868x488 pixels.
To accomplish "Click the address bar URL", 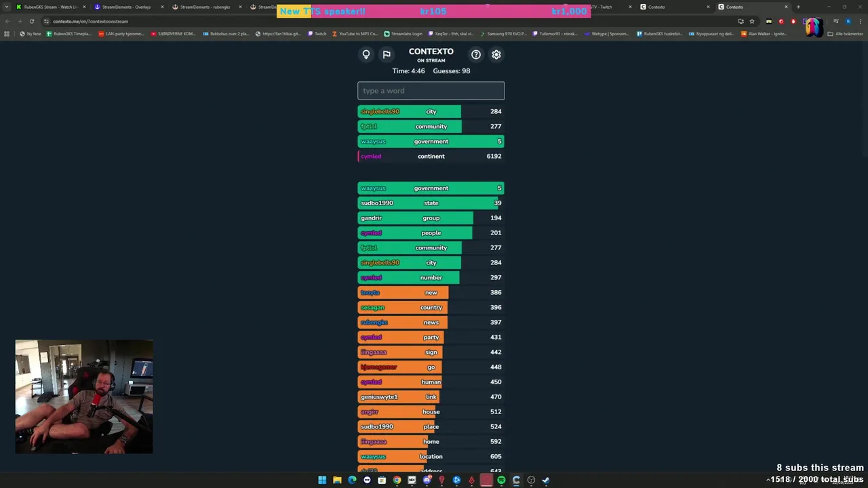I will (91, 21).
